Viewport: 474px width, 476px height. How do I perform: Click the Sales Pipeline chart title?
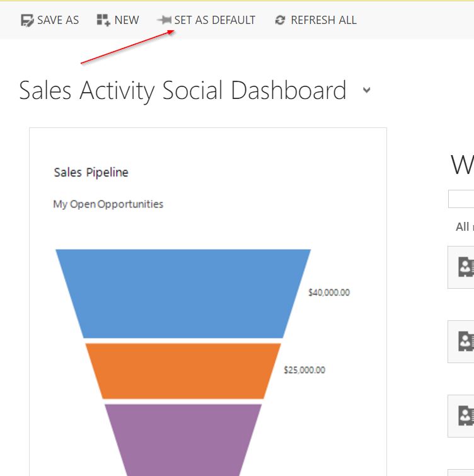click(91, 172)
